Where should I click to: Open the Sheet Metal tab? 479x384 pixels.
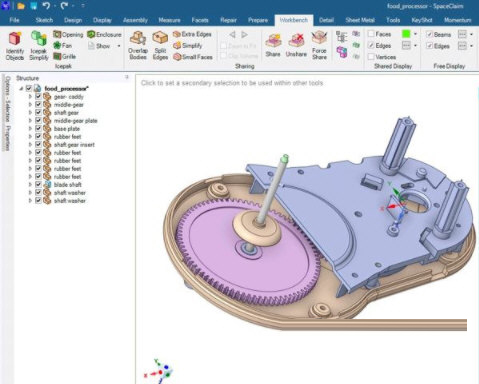360,20
